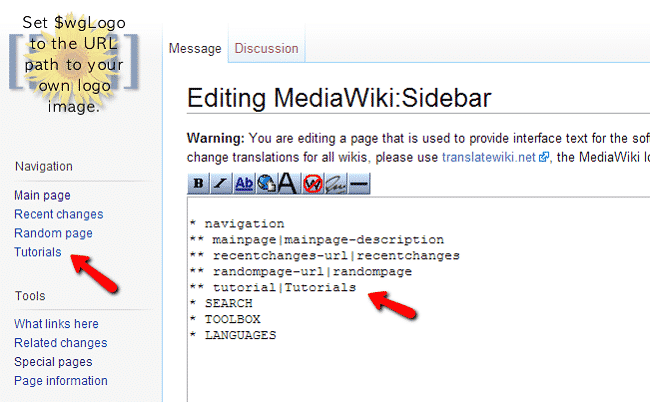The height and width of the screenshot is (402, 650).
Task: Follow the translatewiki.net link
Action: pyautogui.click(x=491, y=157)
